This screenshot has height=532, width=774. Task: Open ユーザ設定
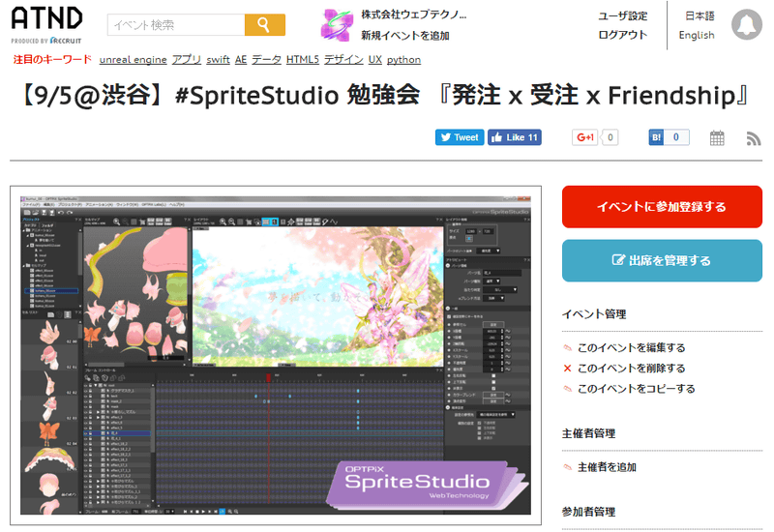[622, 15]
